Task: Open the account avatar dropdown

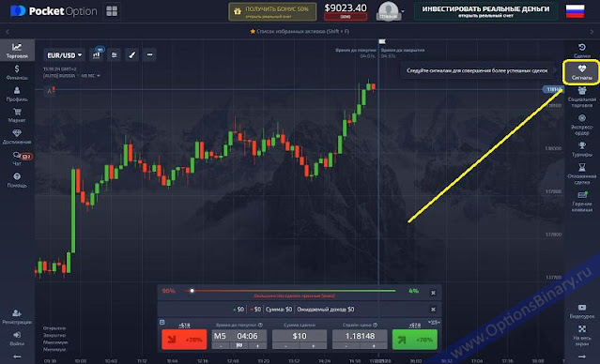Action: click(390, 11)
